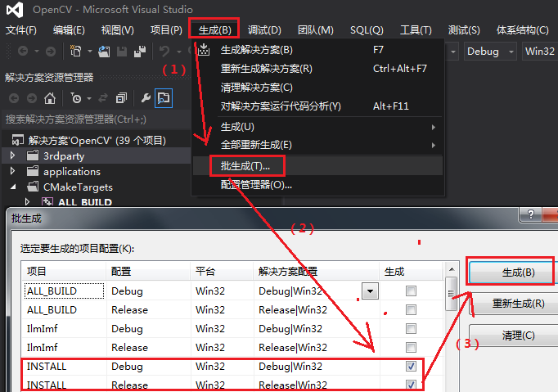558x392 pixels.
Task: Click the solution 'OpenCV' icon
Action: (18, 140)
